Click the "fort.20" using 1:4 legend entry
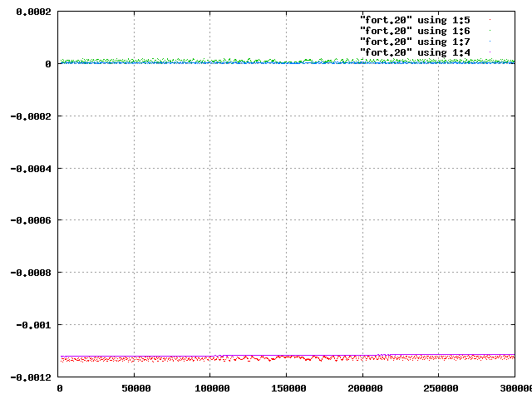The width and height of the screenshot is (532, 399). coord(415,53)
